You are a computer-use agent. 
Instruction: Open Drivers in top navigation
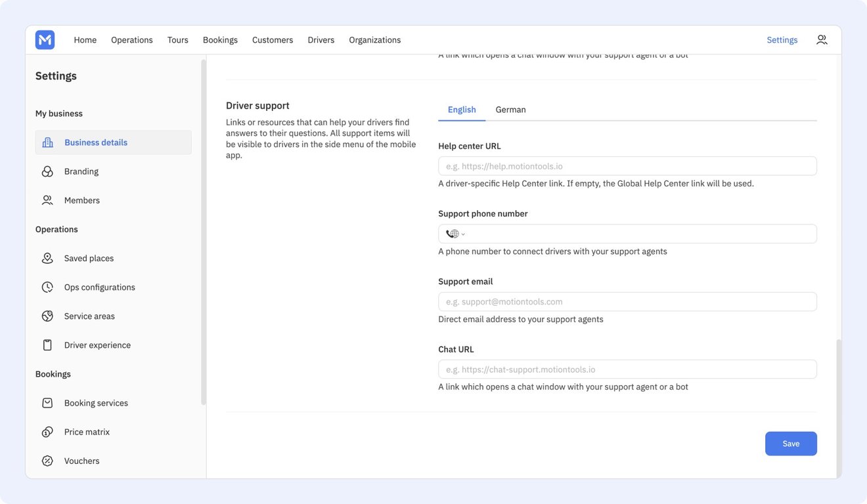point(321,40)
